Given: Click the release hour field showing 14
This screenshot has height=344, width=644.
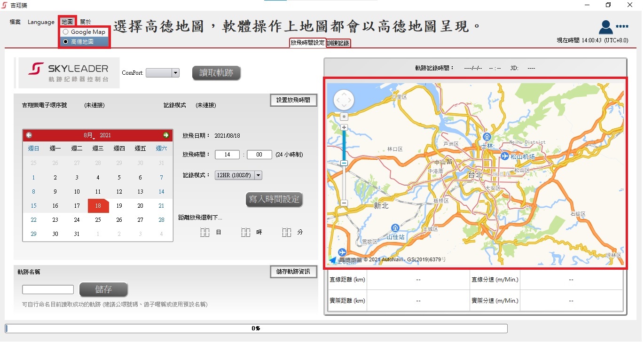Looking at the screenshot, I should point(228,155).
